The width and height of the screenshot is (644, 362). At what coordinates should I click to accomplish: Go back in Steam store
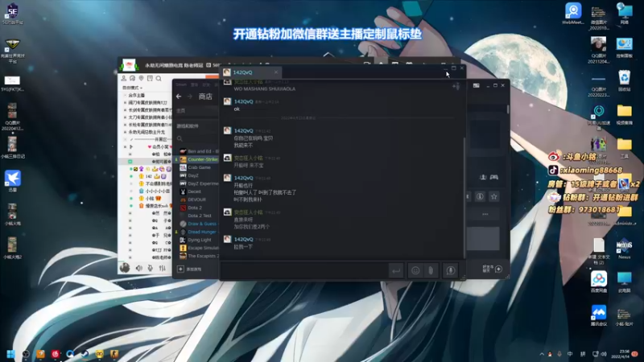click(179, 97)
